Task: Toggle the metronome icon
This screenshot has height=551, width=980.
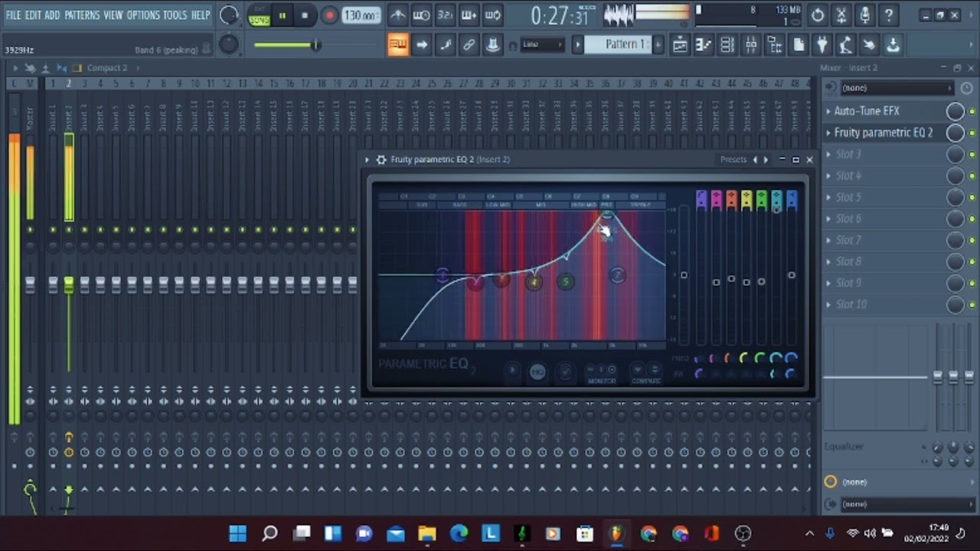Action: (397, 15)
